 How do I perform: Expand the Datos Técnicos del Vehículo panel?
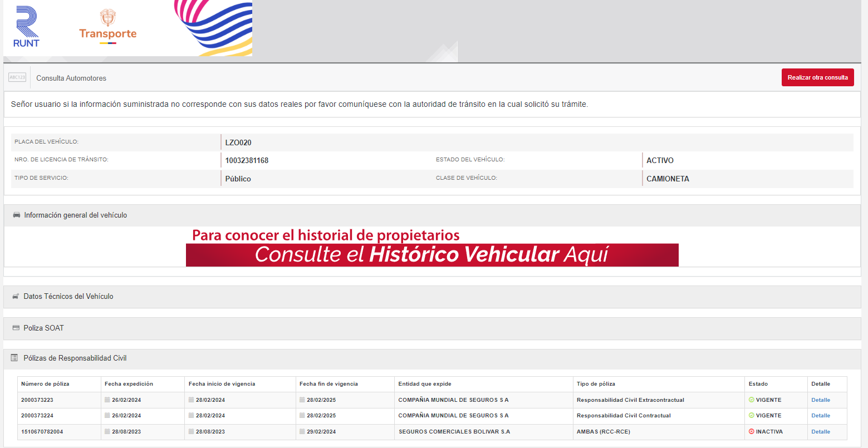tap(68, 296)
